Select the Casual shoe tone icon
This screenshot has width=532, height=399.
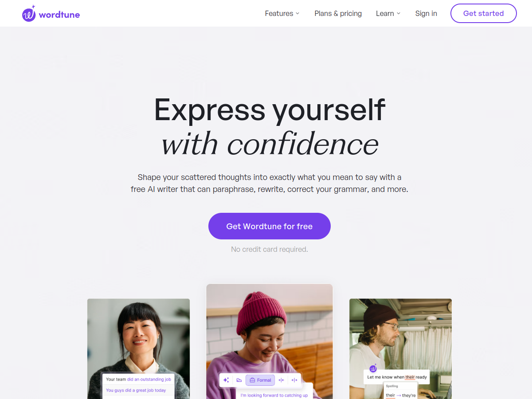[x=239, y=380]
